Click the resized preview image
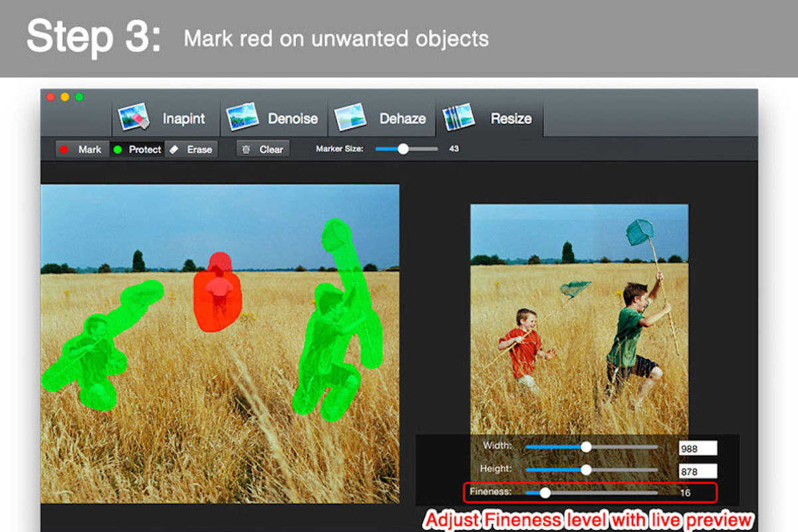 tap(579, 319)
